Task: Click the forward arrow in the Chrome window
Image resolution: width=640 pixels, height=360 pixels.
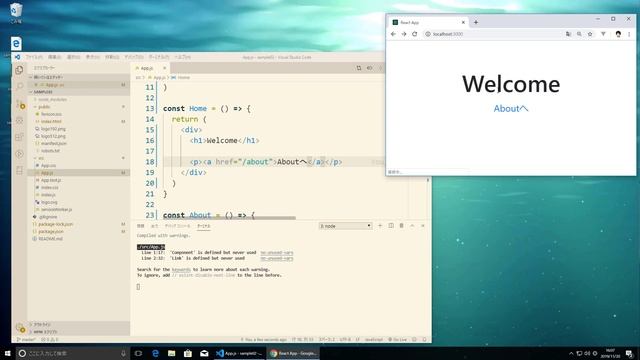Action: [x=404, y=34]
